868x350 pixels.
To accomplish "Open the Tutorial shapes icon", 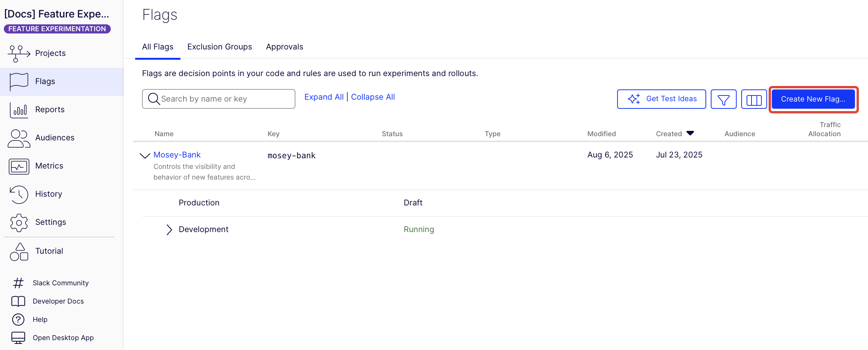I will click(x=18, y=251).
